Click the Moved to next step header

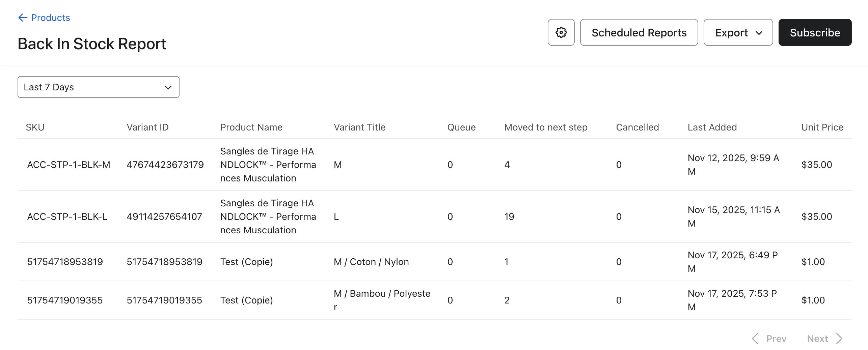pyautogui.click(x=546, y=127)
